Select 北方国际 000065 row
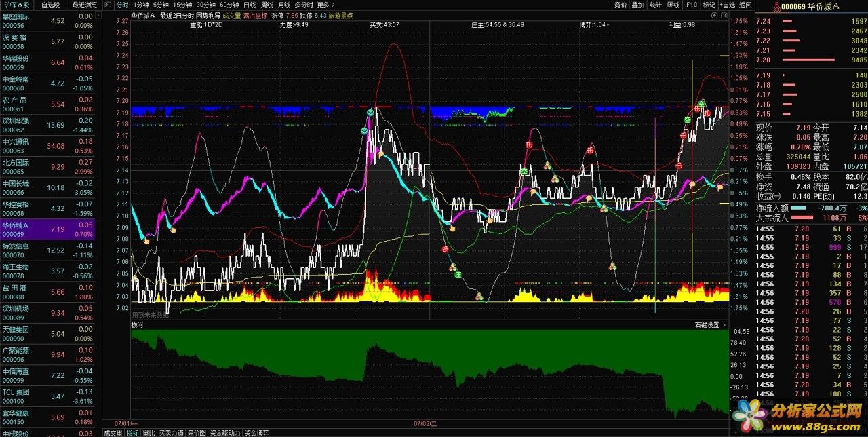 [47, 166]
